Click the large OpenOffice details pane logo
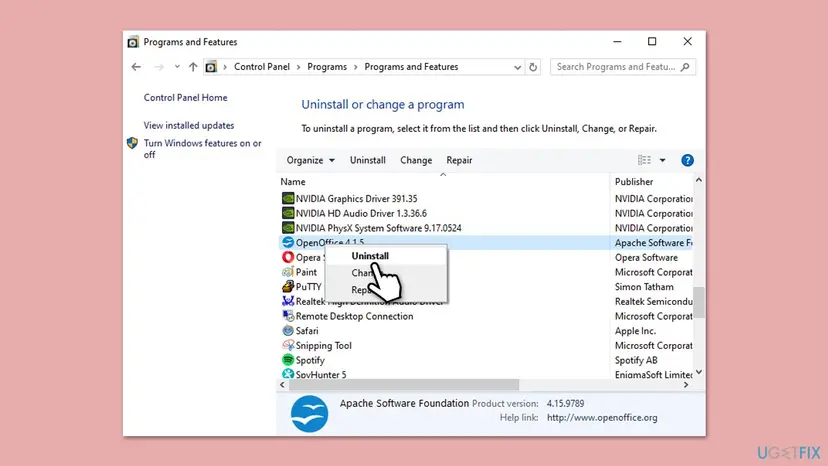 coord(309,414)
